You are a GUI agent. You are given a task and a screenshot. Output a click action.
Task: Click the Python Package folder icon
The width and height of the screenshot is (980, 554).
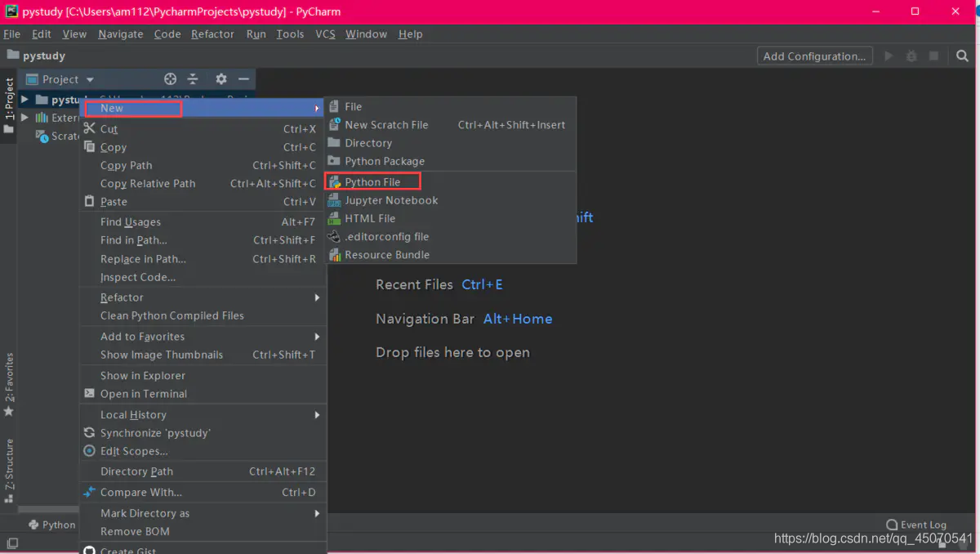pyautogui.click(x=334, y=161)
